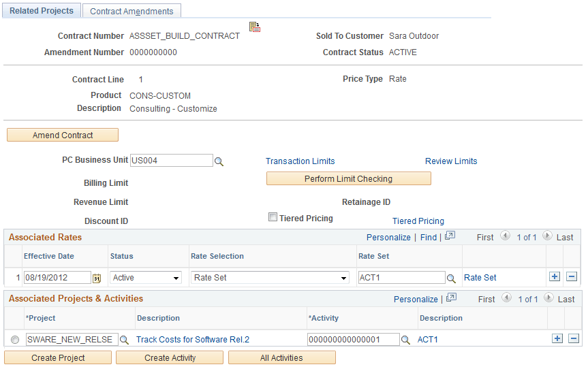Click the contract notes icon beside Contract Number
Viewport: 588px width, 369px height.
[255, 27]
